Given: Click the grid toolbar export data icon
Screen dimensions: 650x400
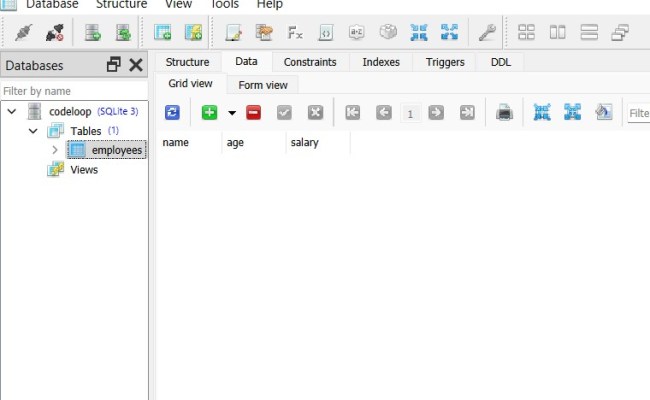Looking at the screenshot, I should click(572, 112).
